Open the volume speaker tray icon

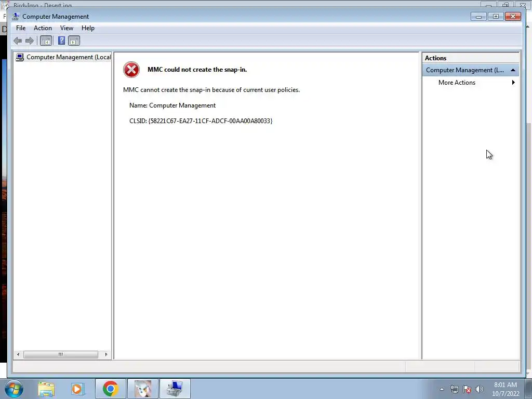pyautogui.click(x=480, y=389)
